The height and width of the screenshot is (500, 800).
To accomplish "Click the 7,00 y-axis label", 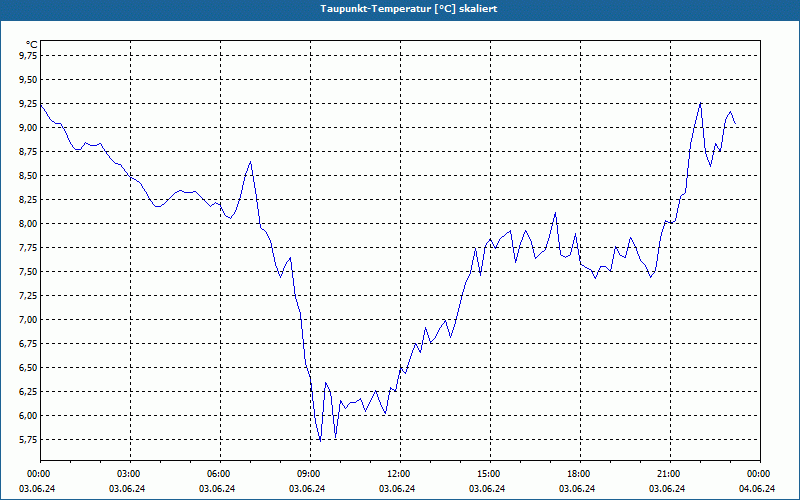I will coord(28,319).
